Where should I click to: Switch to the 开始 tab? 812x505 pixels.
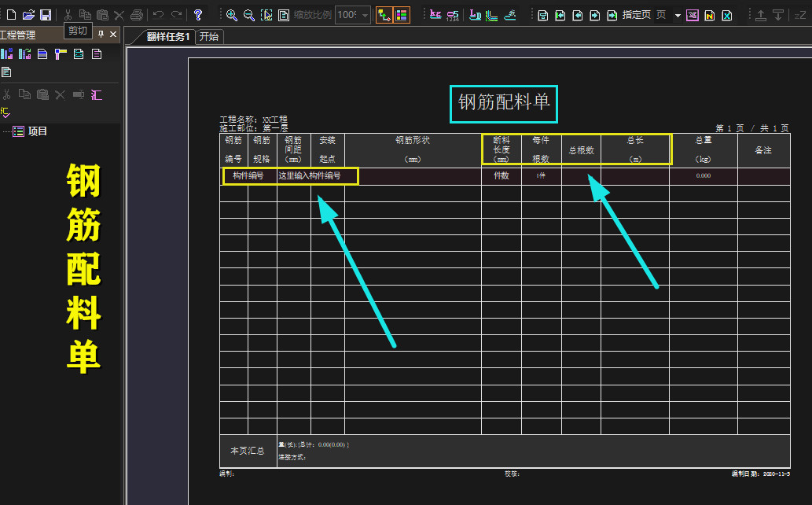[x=208, y=36]
